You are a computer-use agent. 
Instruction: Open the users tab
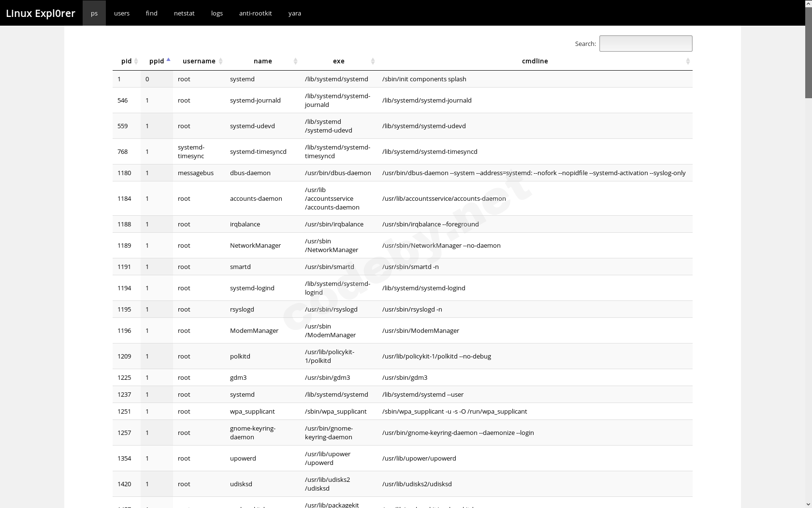click(x=122, y=13)
